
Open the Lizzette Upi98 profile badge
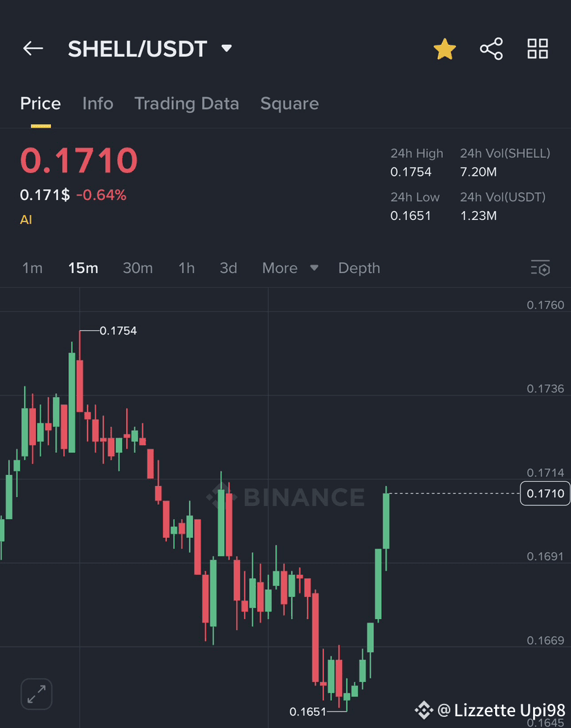pos(490,710)
